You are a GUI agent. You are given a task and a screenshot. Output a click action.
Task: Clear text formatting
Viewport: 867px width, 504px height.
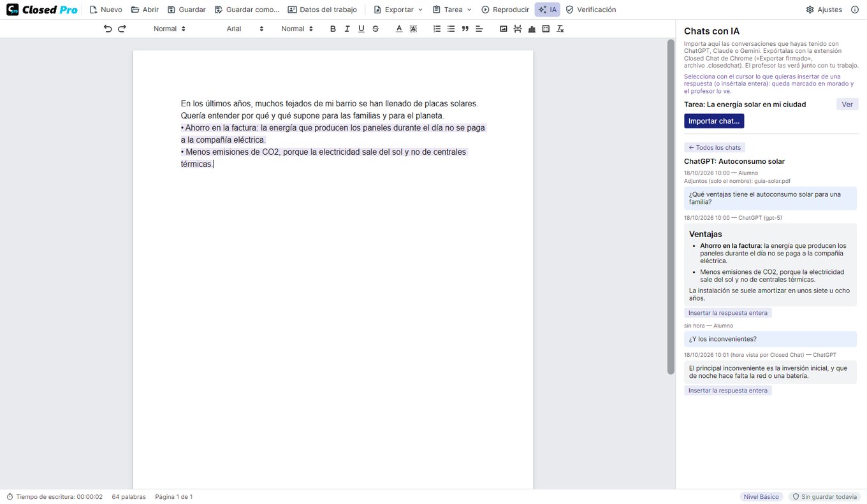560,29
